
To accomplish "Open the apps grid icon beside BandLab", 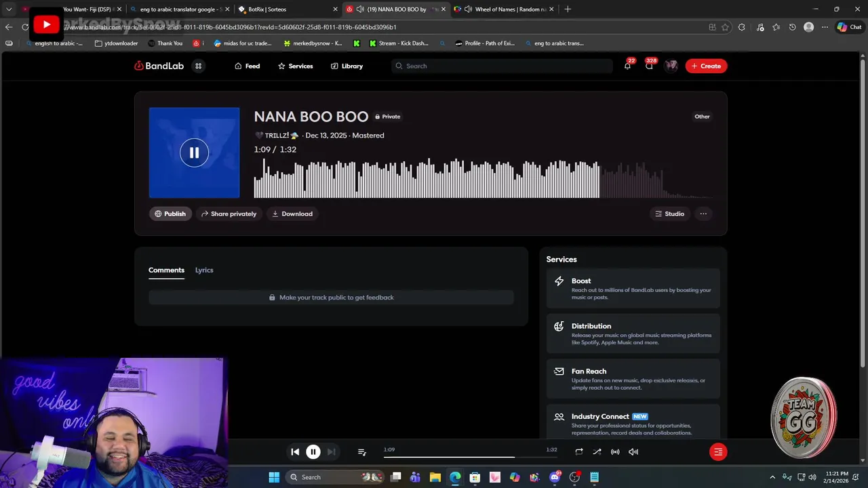I will pos(198,66).
